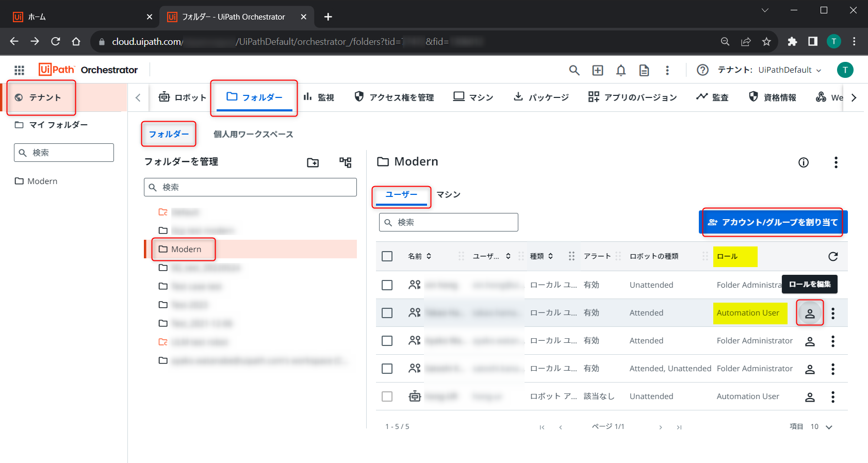This screenshot has height=463, width=868.
Task: Open more actions for Attended Folder Administrator row
Action: (x=833, y=341)
